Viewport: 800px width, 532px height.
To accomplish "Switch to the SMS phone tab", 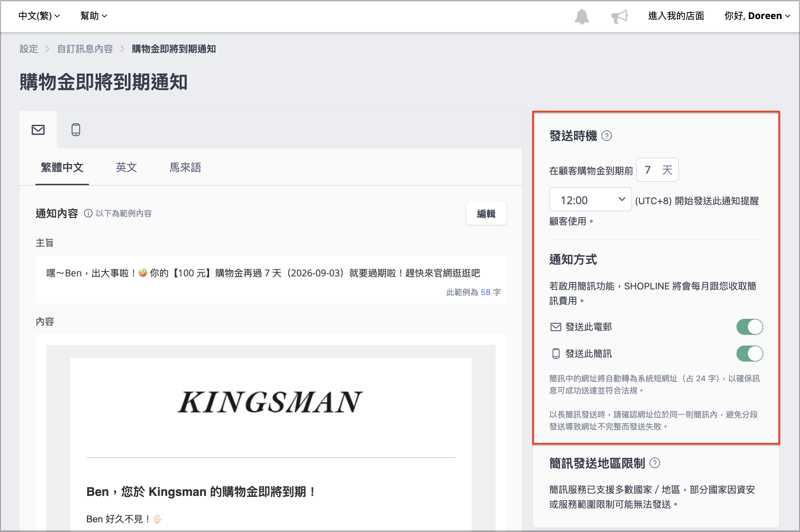I will pos(76,130).
